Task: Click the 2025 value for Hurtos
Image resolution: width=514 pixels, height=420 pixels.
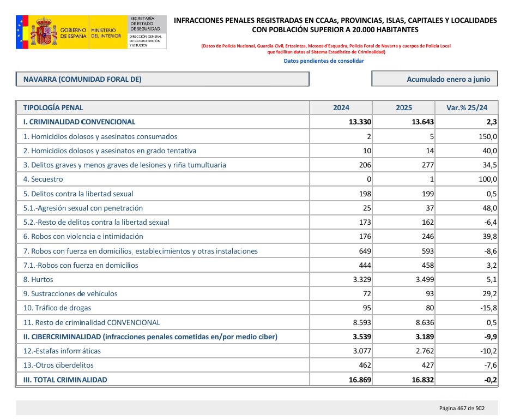Action: coord(423,279)
